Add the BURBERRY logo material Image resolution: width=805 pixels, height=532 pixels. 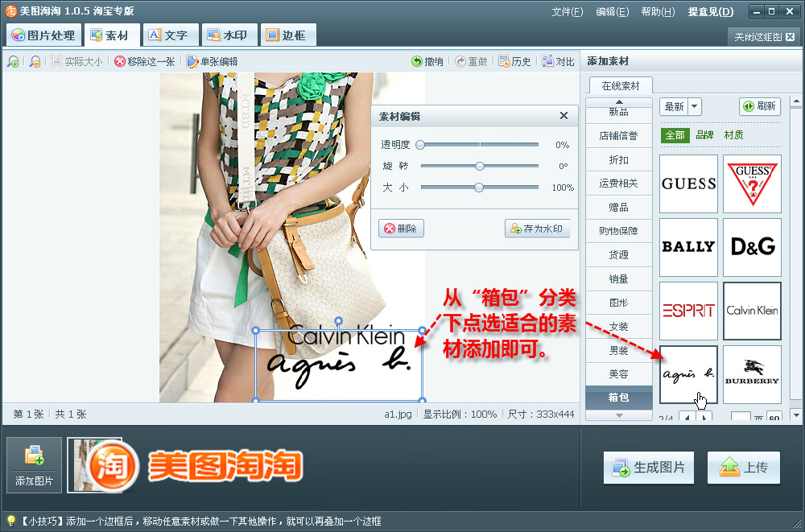(752, 374)
